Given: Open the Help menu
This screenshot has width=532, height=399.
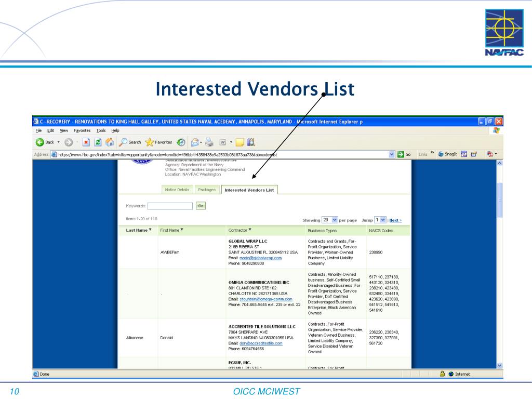Looking at the screenshot, I should click(115, 130).
